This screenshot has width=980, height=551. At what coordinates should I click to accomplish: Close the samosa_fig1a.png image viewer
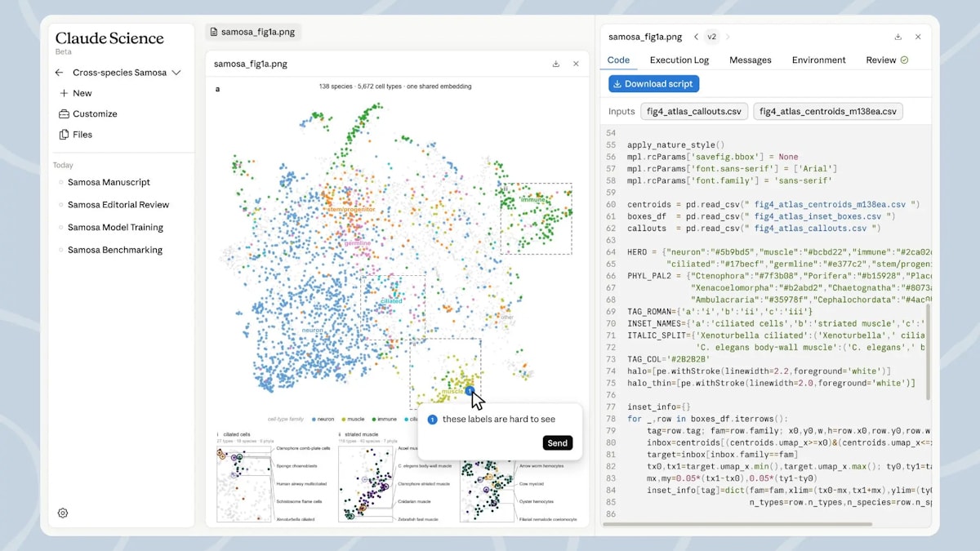576,64
